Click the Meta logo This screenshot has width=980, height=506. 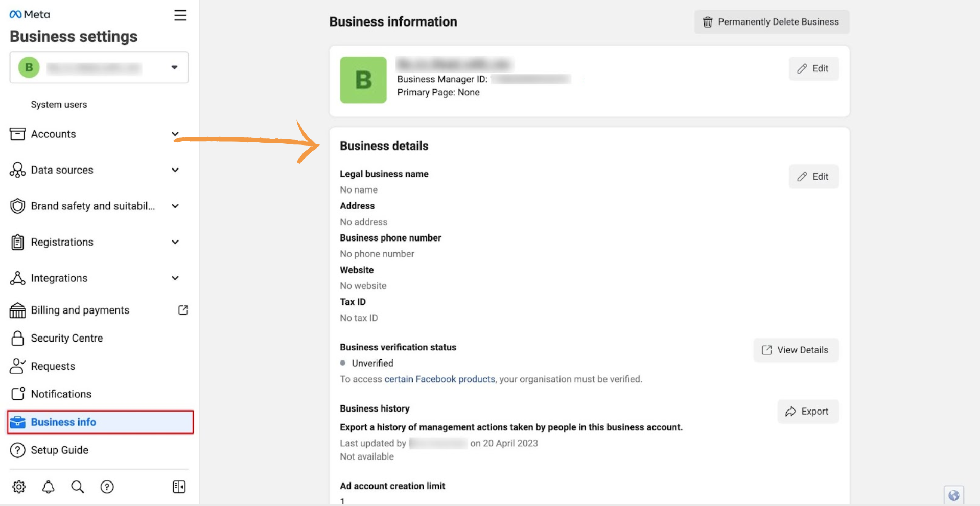click(30, 14)
